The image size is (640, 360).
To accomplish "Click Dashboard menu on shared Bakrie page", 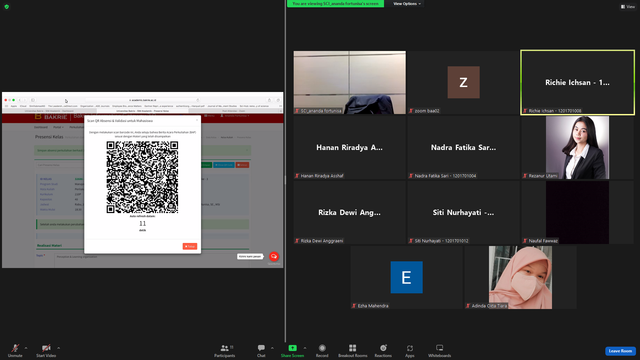I will click(x=41, y=127).
